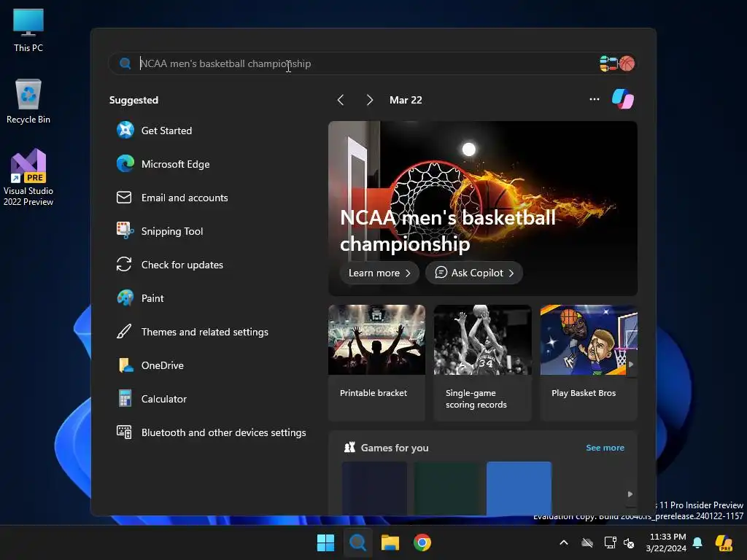The height and width of the screenshot is (560, 747).
Task: Click Learn more button
Action: pyautogui.click(x=379, y=273)
